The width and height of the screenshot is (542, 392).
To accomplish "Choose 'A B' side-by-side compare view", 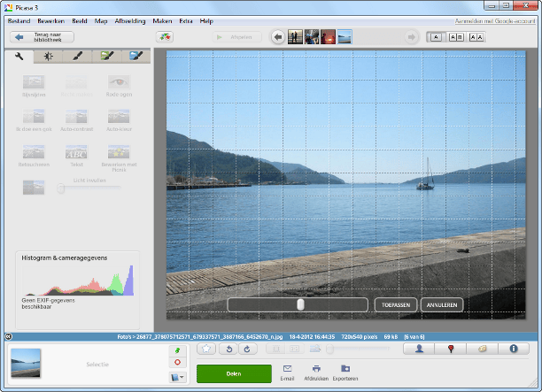I will click(x=456, y=37).
